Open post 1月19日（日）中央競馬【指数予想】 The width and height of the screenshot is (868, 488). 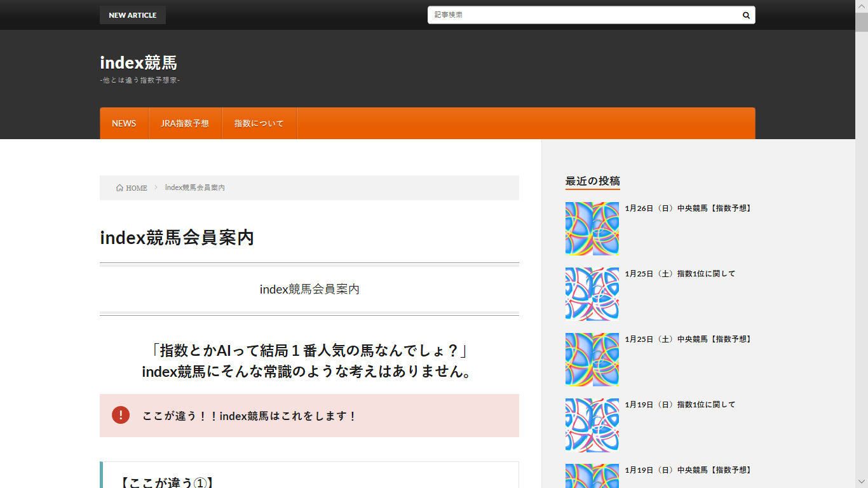coord(689,470)
